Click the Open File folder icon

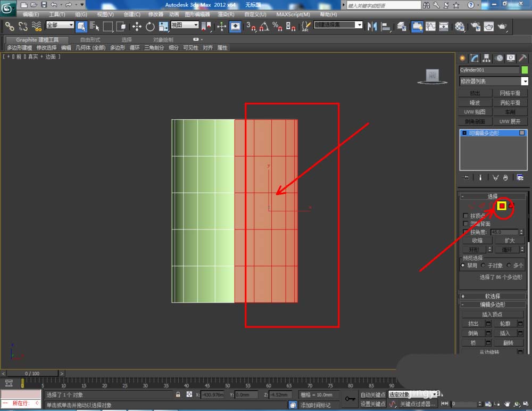34,5
